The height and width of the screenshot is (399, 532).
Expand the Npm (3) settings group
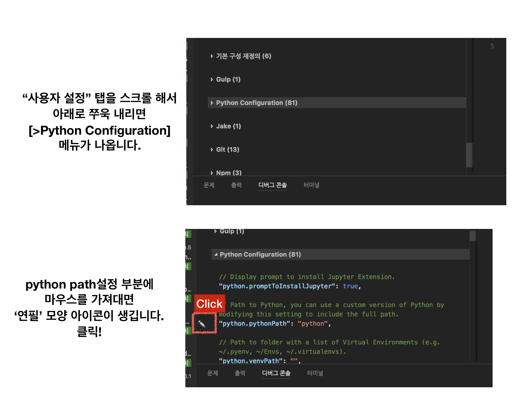228,173
